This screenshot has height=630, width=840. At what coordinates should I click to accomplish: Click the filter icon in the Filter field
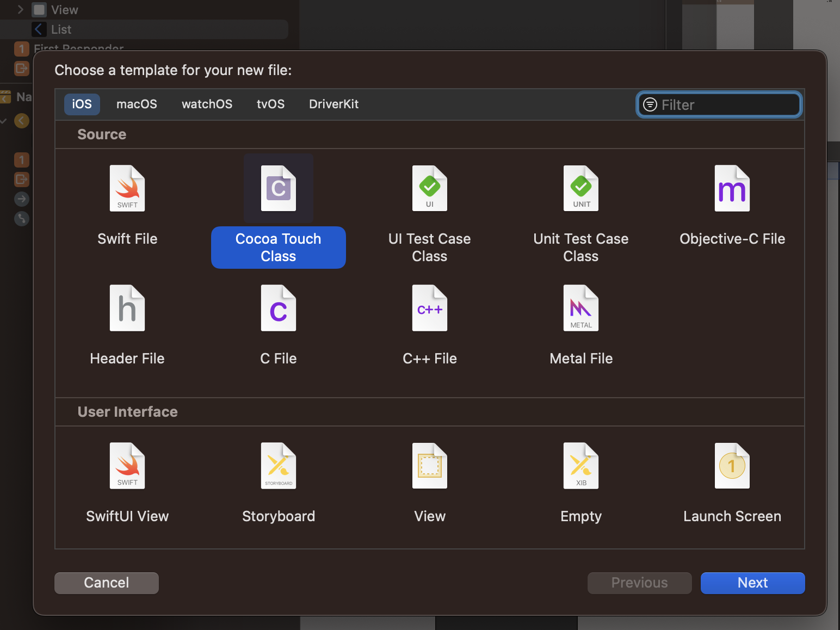click(650, 104)
